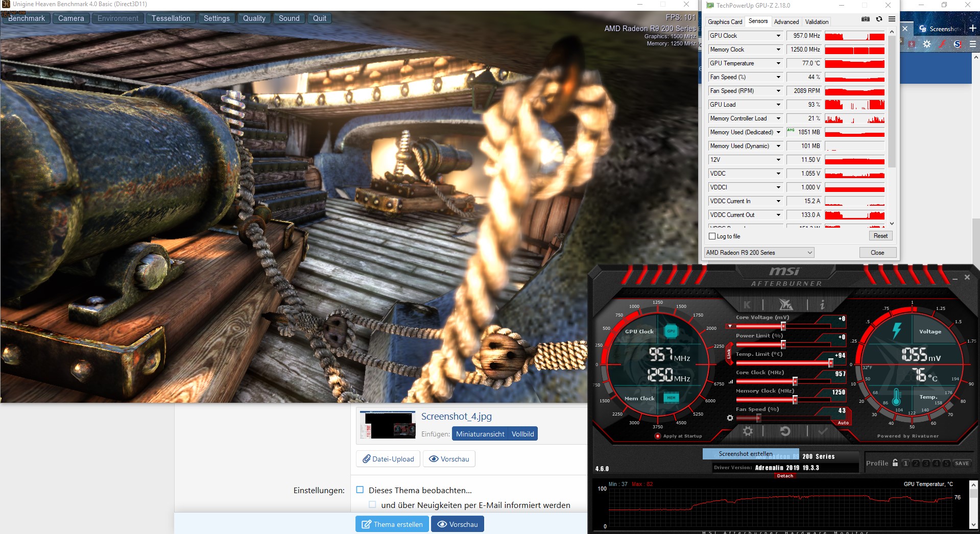Expand the Core Voltage arrow in Afterburner

730,326
